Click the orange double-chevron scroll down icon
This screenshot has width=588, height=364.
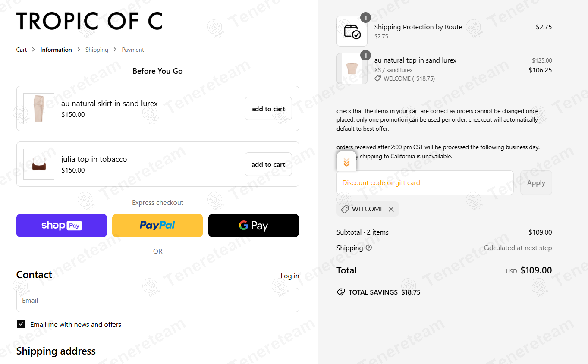[x=346, y=163]
